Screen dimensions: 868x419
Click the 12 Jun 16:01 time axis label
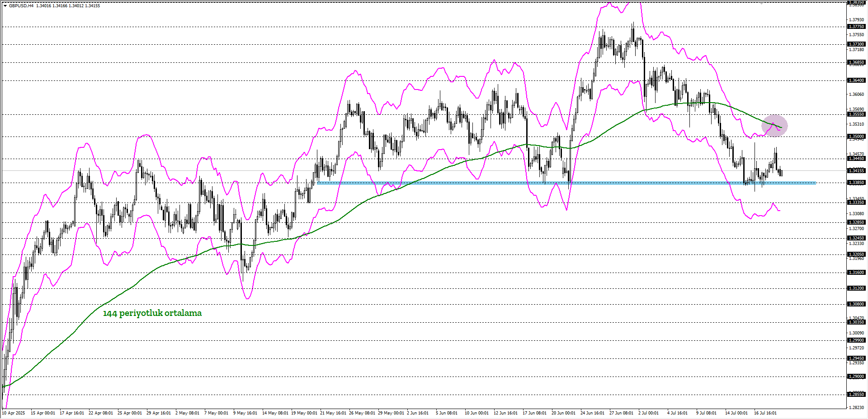click(506, 413)
